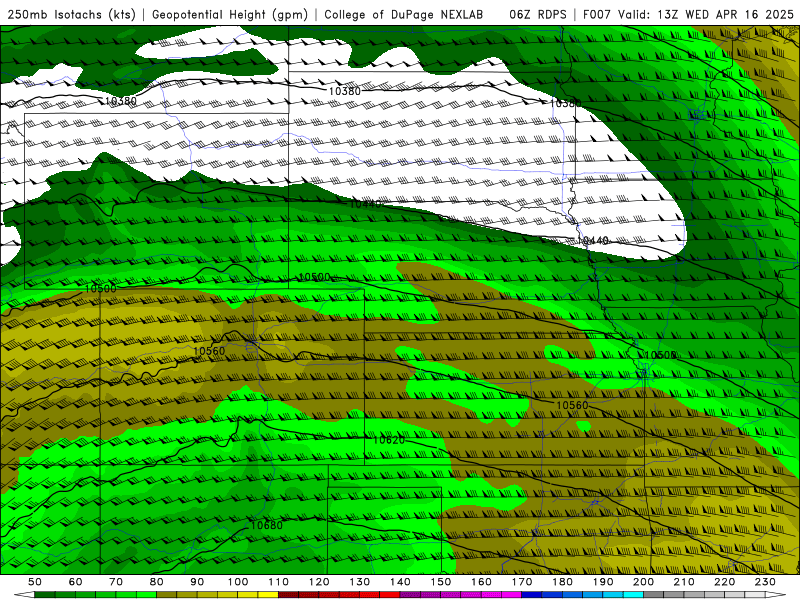Select the olive swatch starting at 80
The height and width of the screenshot is (600, 800).
click(166, 594)
